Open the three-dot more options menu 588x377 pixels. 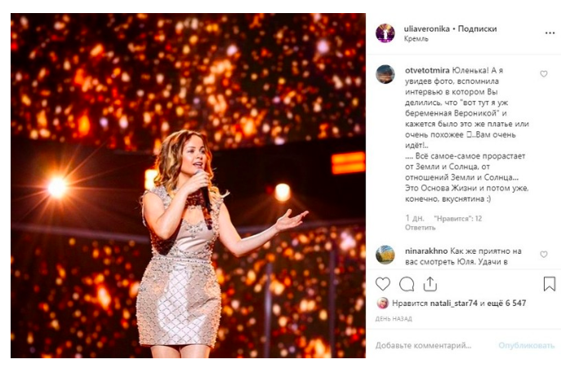click(550, 33)
